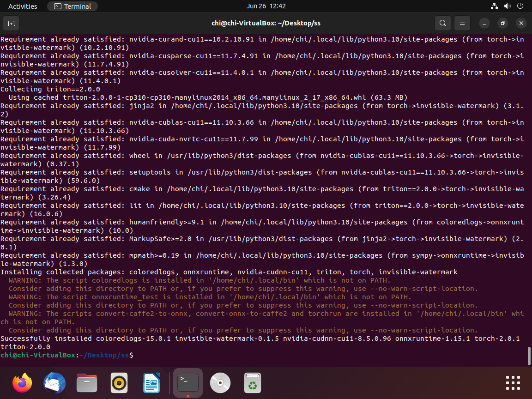
Task: Open the optical disc icon in dock
Action: pos(220,383)
